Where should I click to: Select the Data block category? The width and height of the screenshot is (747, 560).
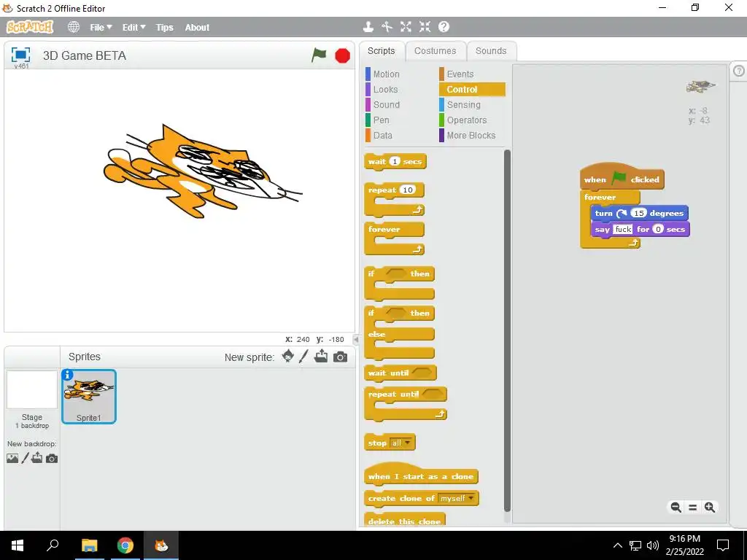[x=382, y=135]
